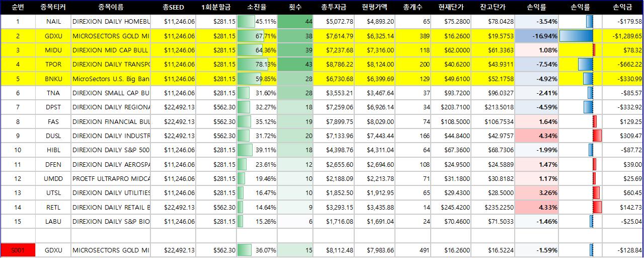This screenshot has height=258, width=644.
Task: Click the $562.30 1회분할금 cell in FAS row
Action: click(x=216, y=121)
